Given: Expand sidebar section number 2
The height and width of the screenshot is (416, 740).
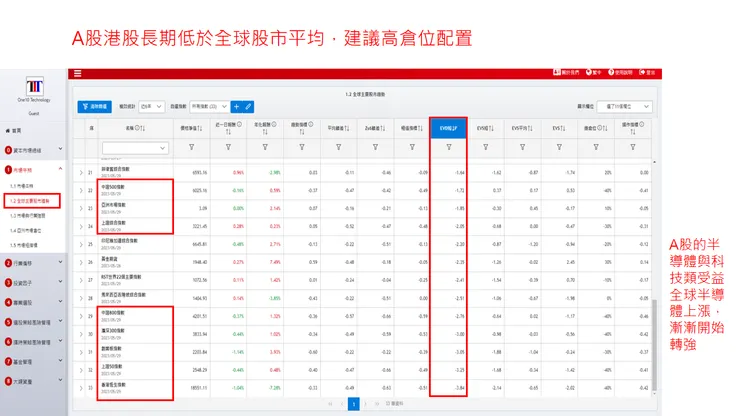Looking at the screenshot, I should point(33,263).
